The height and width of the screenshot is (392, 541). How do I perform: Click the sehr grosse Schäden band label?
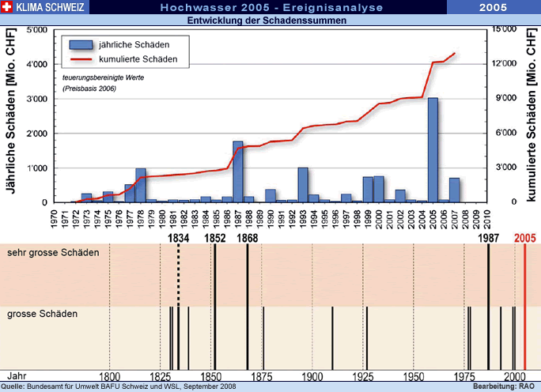[x=53, y=253]
